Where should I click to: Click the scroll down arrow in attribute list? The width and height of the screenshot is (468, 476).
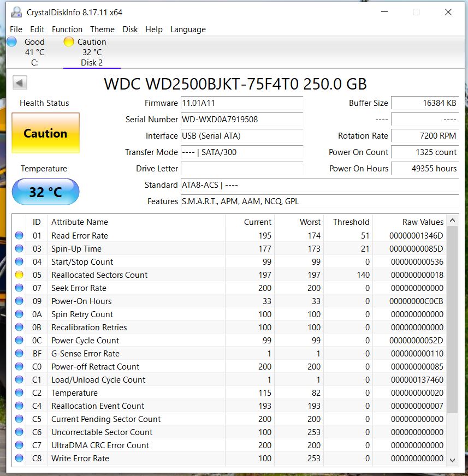pos(453,460)
